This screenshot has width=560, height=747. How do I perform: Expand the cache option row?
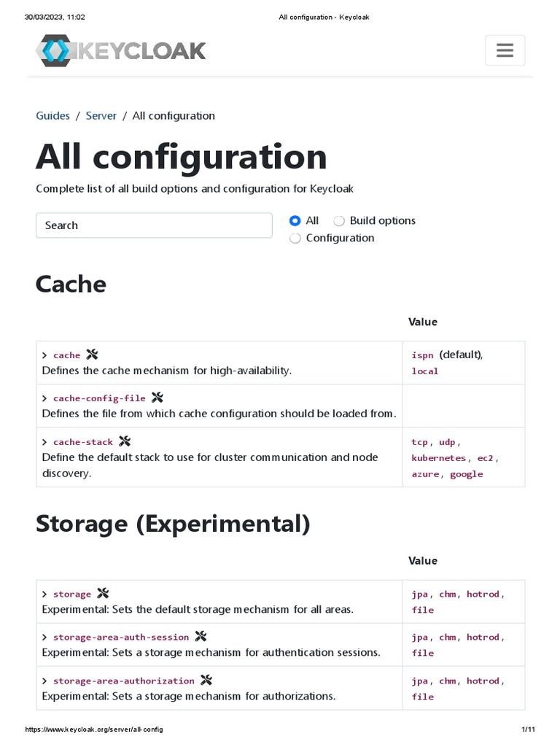coord(45,355)
